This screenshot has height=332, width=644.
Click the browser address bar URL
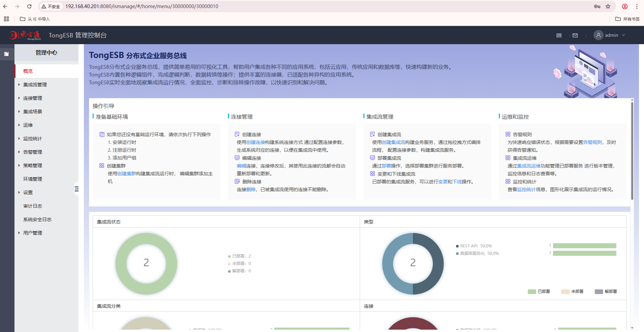(142, 6)
